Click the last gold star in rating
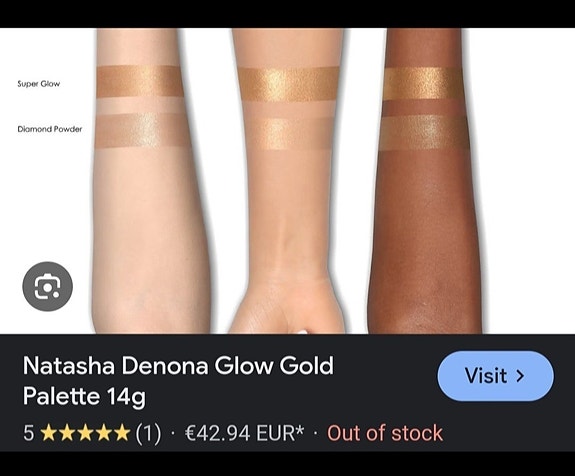Viewport: 575px width, 476px height. click(x=122, y=433)
